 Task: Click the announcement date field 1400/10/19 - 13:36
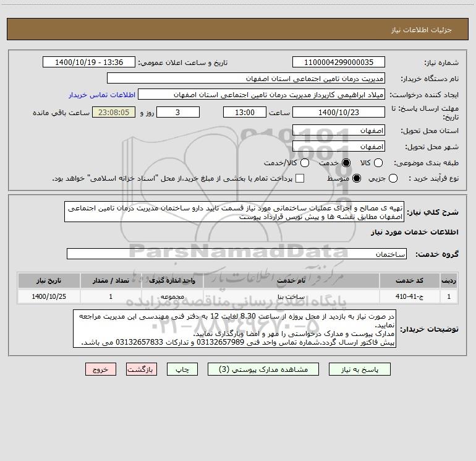(x=89, y=62)
